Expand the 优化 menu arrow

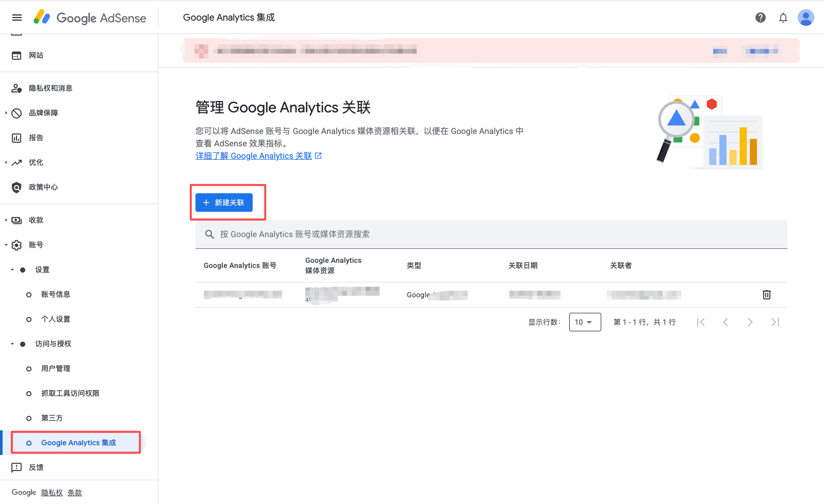pos(6,162)
